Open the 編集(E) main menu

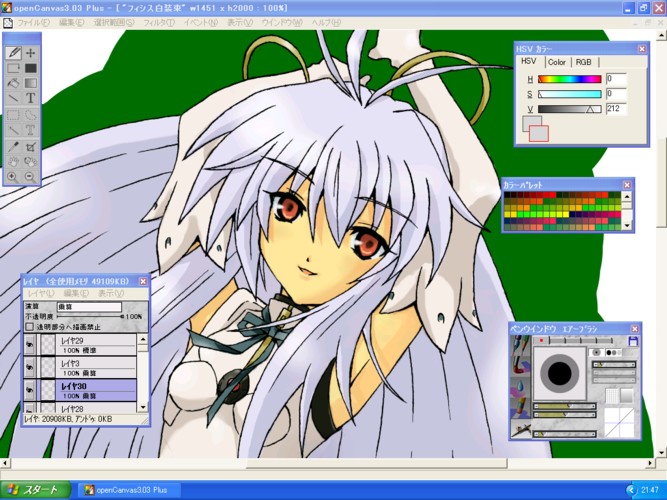click(x=71, y=23)
